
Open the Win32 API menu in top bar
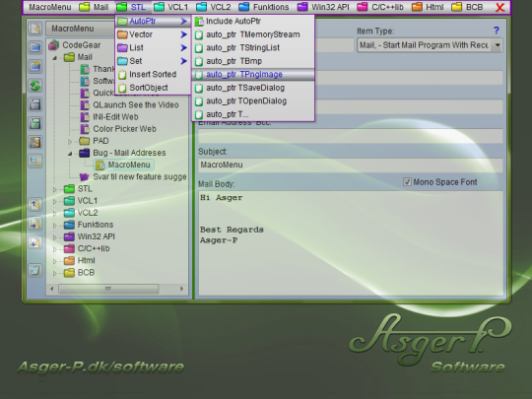coord(323,7)
